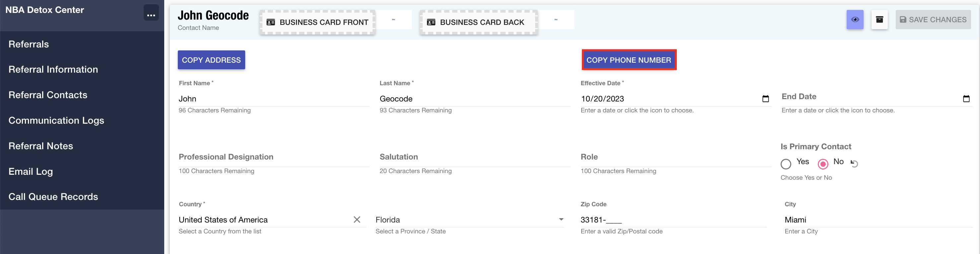Clear the United States of America country selection
The width and height of the screenshot is (980, 254).
click(x=356, y=220)
